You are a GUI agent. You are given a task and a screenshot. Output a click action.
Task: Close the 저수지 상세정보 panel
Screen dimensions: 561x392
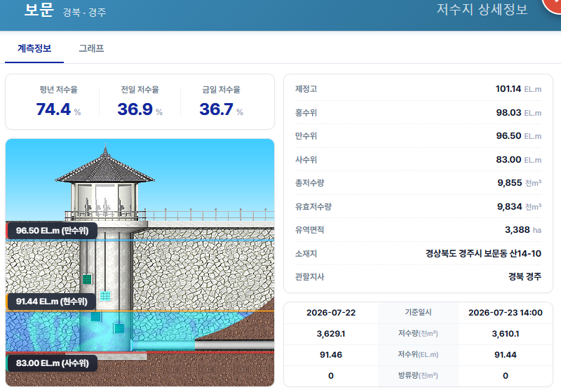[553, 4]
